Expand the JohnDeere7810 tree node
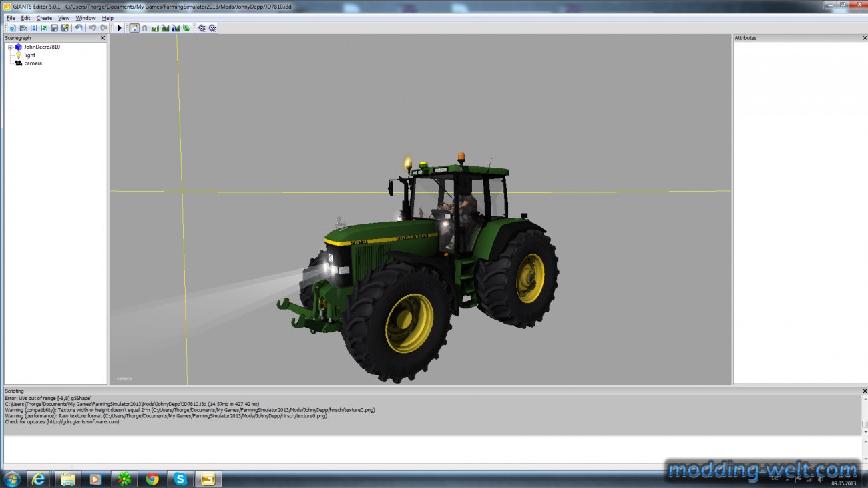This screenshot has height=488, width=868. 10,47
